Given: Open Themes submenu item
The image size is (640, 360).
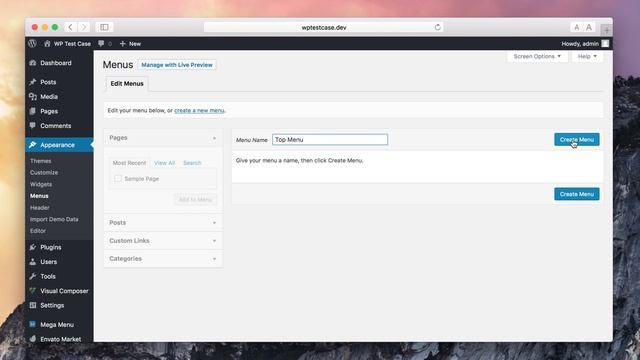Looking at the screenshot, I should (x=40, y=161).
